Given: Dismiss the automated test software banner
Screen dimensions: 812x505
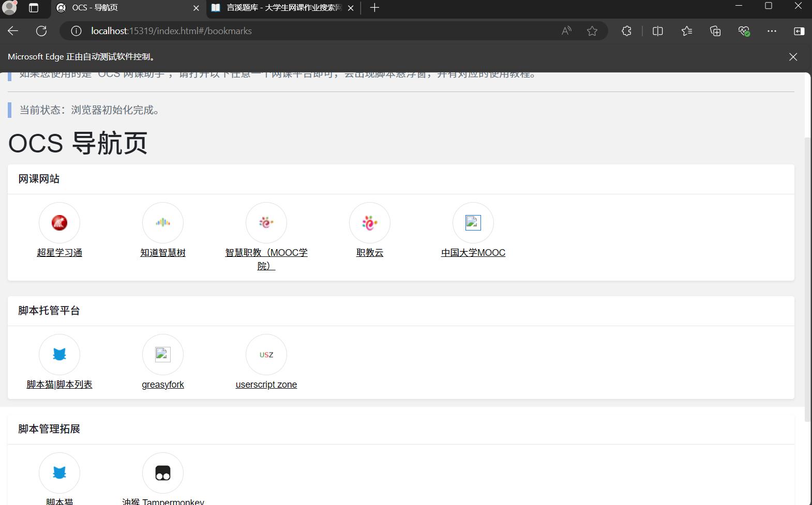Looking at the screenshot, I should tap(793, 57).
